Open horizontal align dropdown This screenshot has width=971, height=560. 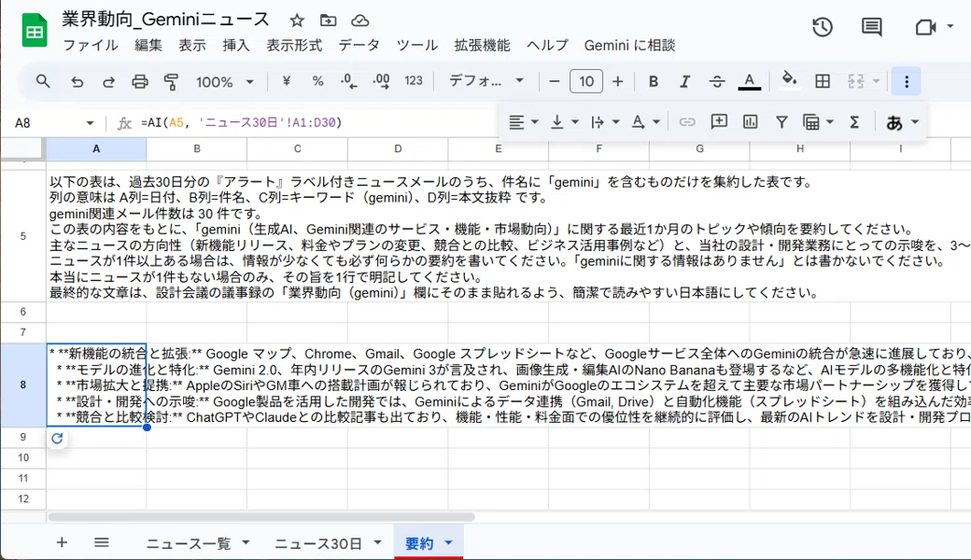(x=523, y=122)
